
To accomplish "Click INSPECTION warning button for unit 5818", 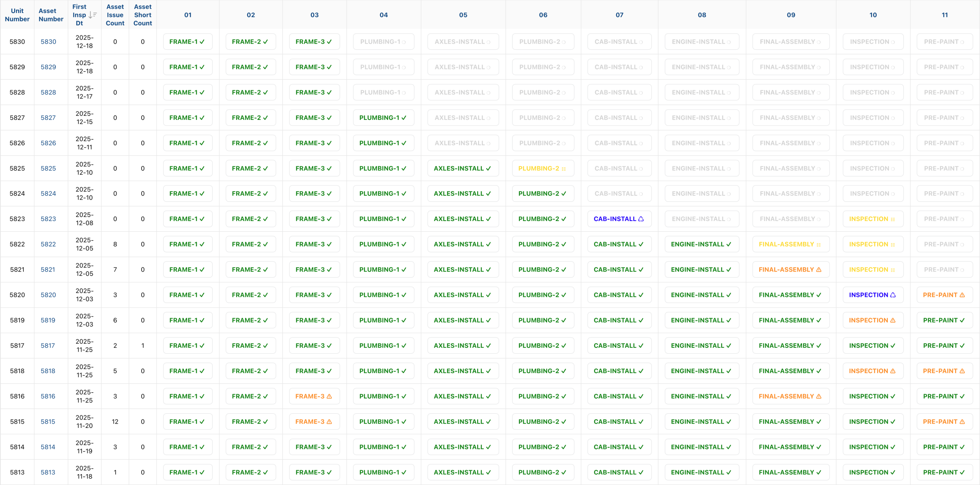I will pos(872,371).
